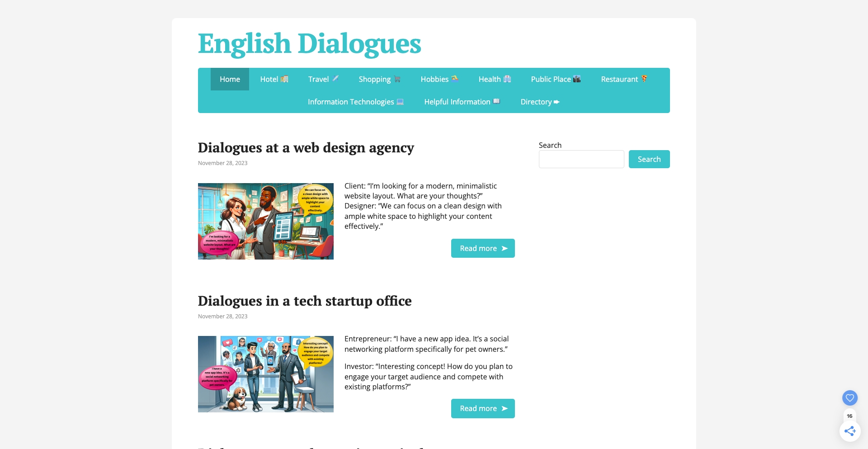Click inside the search input box
The height and width of the screenshot is (449, 868).
tap(581, 159)
